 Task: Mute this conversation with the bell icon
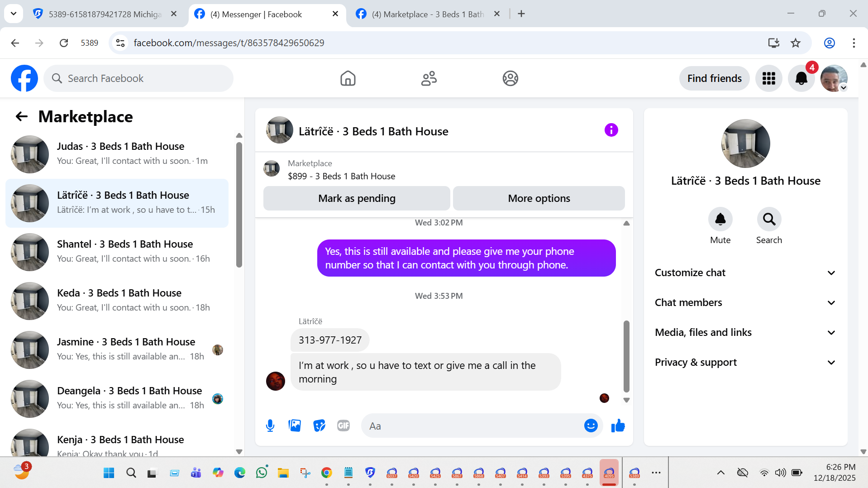[x=720, y=220]
